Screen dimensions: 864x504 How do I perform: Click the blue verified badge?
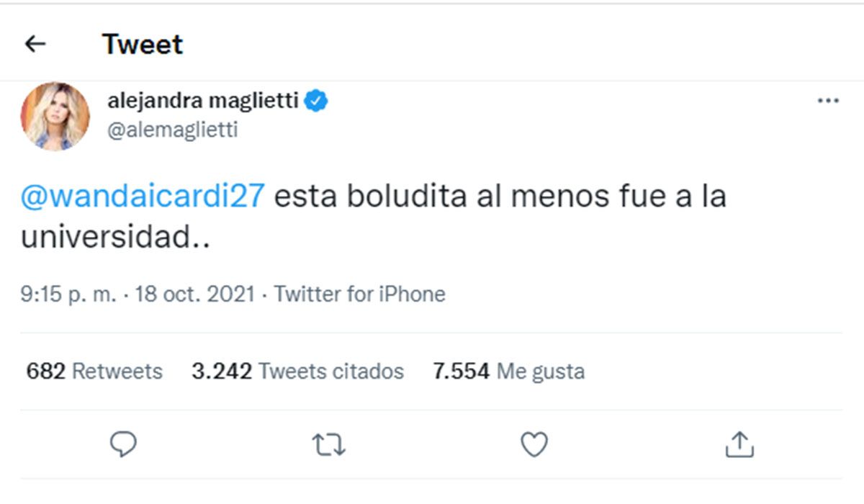pyautogui.click(x=315, y=102)
